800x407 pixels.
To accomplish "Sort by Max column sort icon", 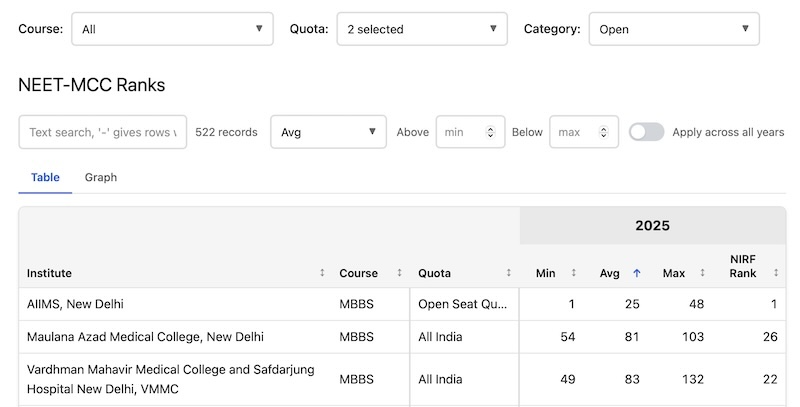I will click(703, 273).
